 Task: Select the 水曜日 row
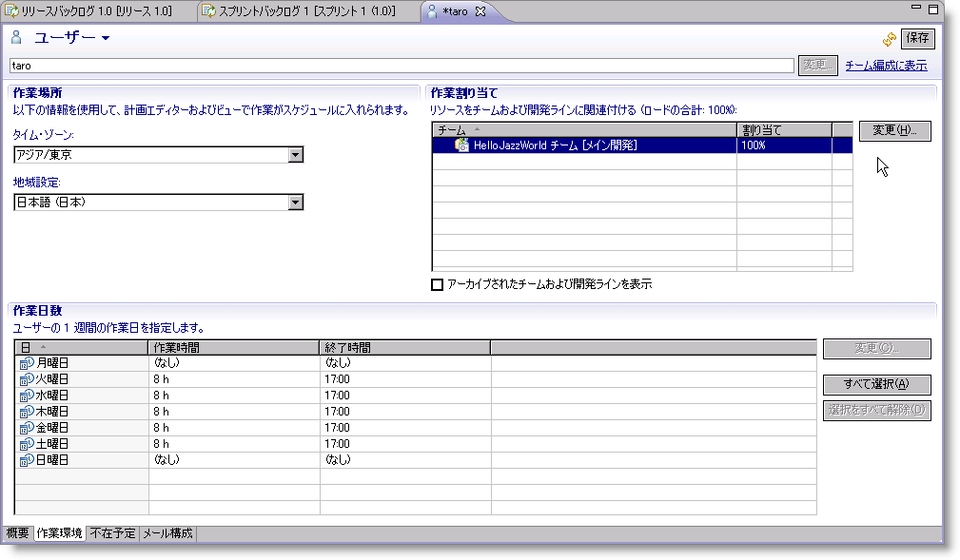click(416, 396)
